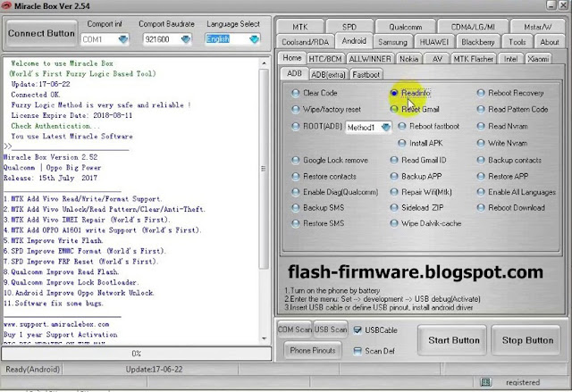The height and width of the screenshot is (392, 572).
Task: Choose Repair Wifi(Mtk) option
Action: point(421,192)
